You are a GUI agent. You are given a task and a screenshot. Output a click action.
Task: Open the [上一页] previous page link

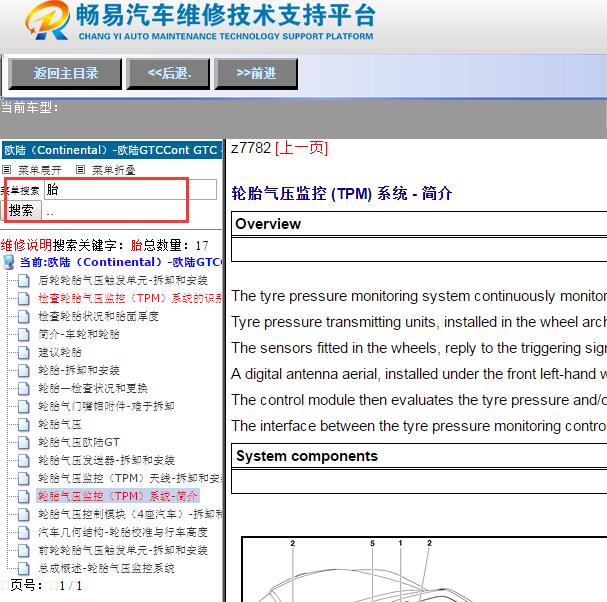point(302,148)
